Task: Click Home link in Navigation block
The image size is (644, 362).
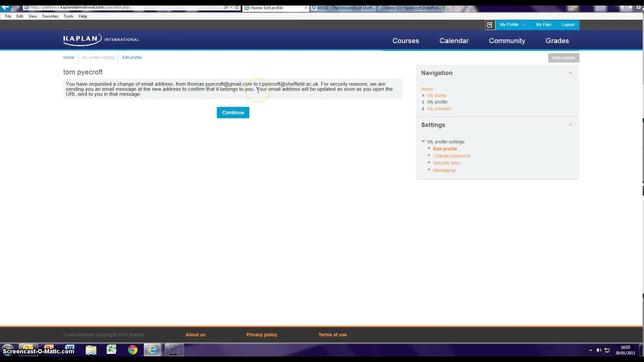Action: click(427, 89)
